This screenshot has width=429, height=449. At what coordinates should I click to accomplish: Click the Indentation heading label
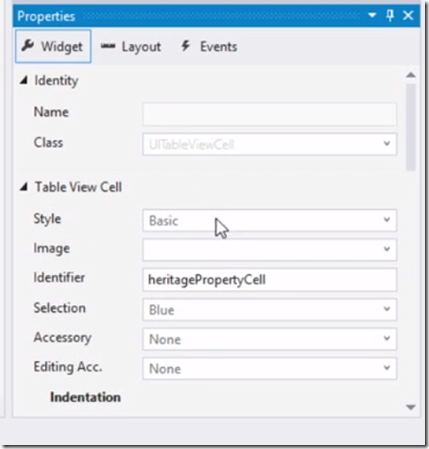85,397
